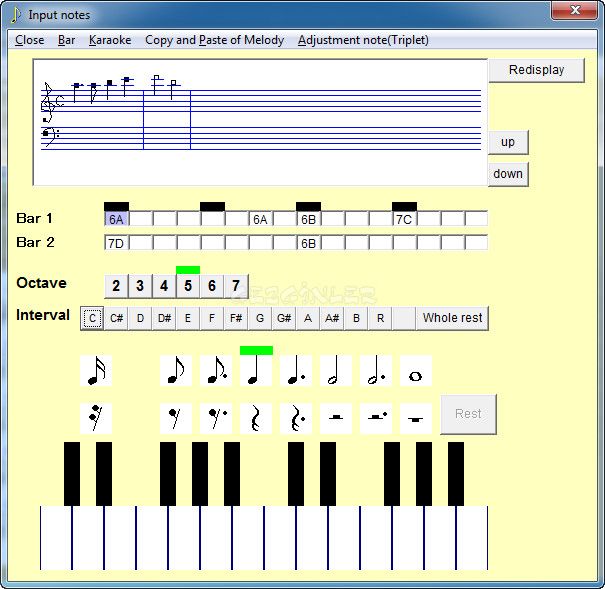Click the Redisplay button
This screenshot has height=589, width=605.
tap(537, 70)
